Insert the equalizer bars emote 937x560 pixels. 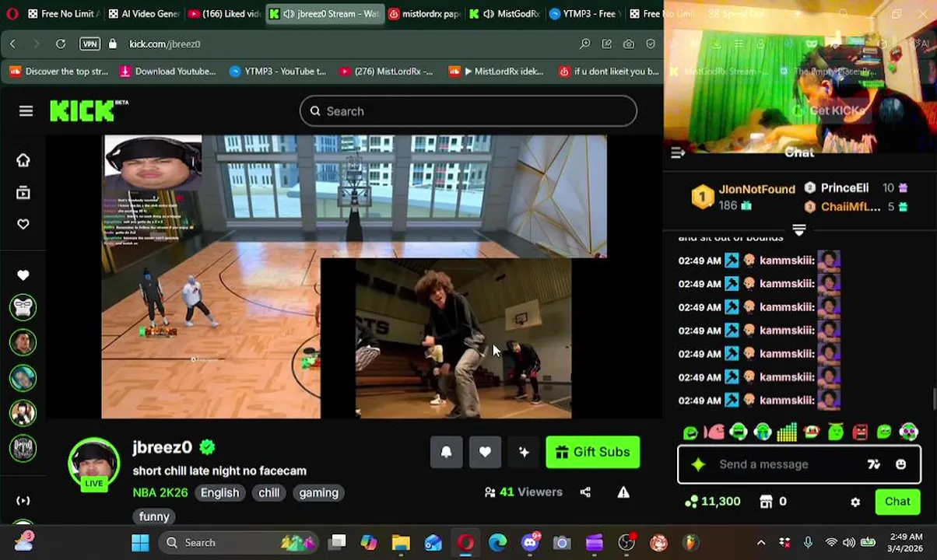coord(787,432)
